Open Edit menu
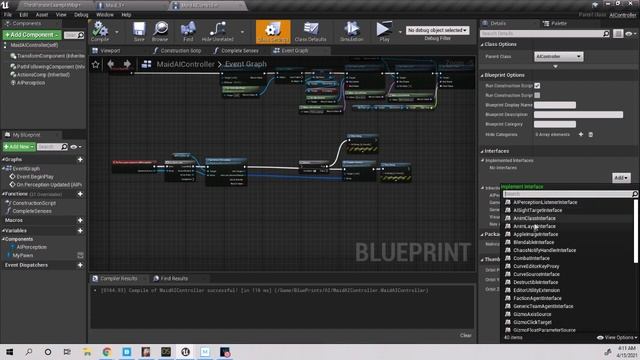640x360 pixels. pos(24,15)
